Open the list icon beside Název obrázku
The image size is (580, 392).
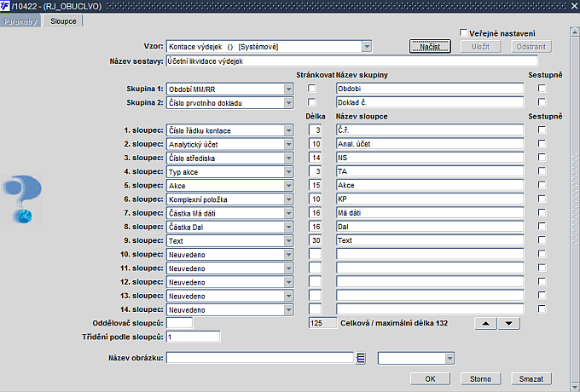click(x=361, y=358)
